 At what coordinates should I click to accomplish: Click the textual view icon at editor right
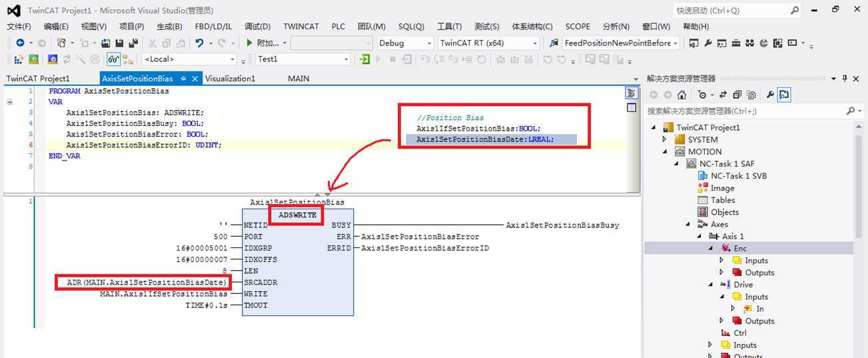pyautogui.click(x=632, y=93)
